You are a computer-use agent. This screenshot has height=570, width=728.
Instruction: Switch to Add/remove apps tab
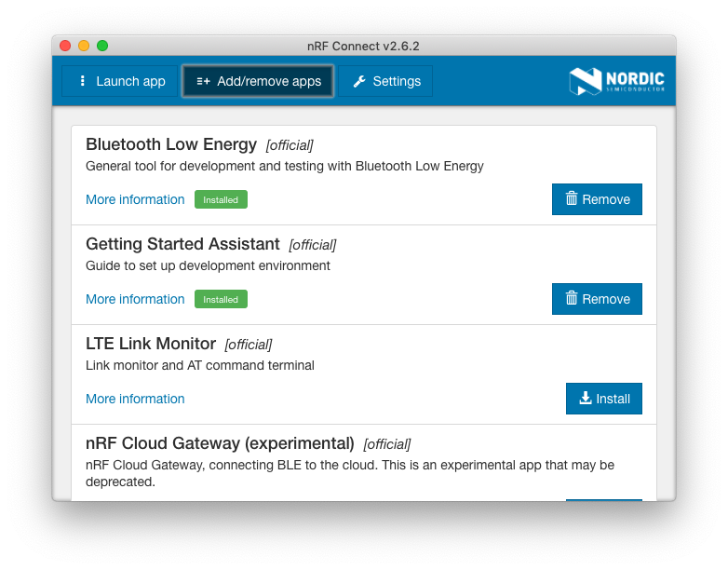coord(258,81)
